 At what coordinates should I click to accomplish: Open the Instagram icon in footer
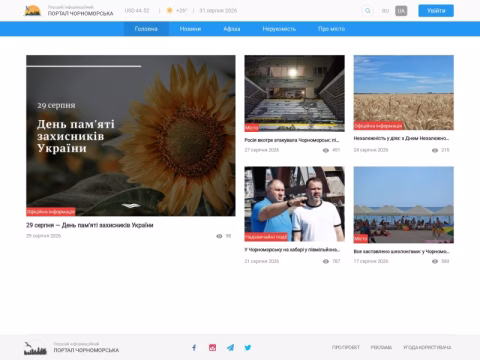(212, 348)
